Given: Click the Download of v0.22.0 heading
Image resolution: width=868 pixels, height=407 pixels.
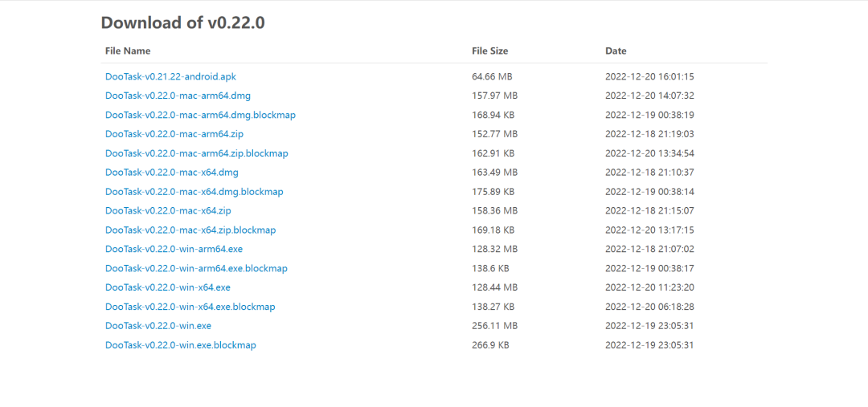Looking at the screenshot, I should 182,22.
